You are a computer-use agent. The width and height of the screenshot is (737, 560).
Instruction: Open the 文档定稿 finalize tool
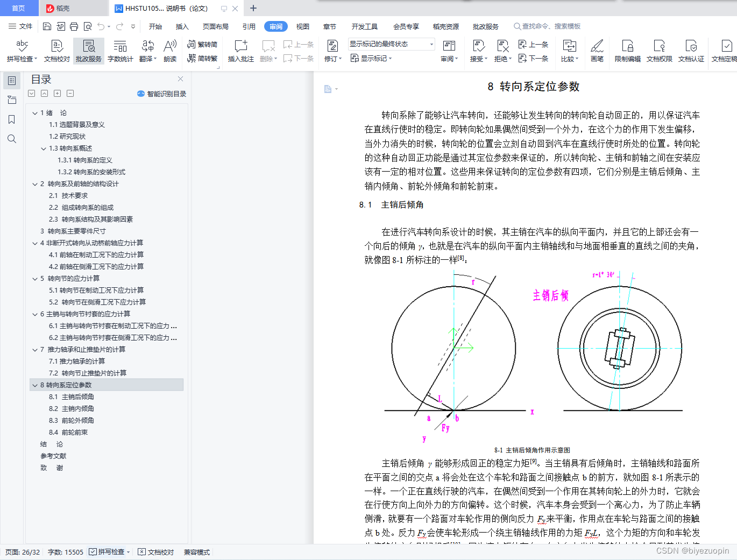tap(724, 51)
